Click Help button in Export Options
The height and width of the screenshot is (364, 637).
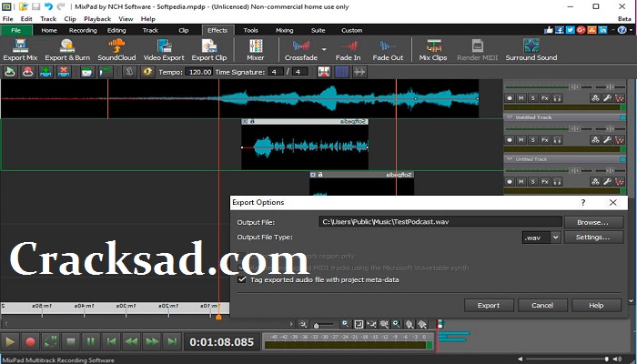coord(596,305)
